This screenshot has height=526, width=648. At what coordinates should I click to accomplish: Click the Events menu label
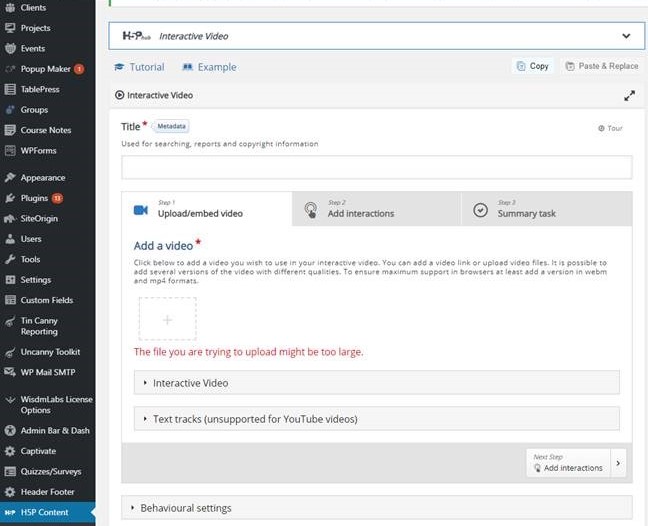click(33, 48)
